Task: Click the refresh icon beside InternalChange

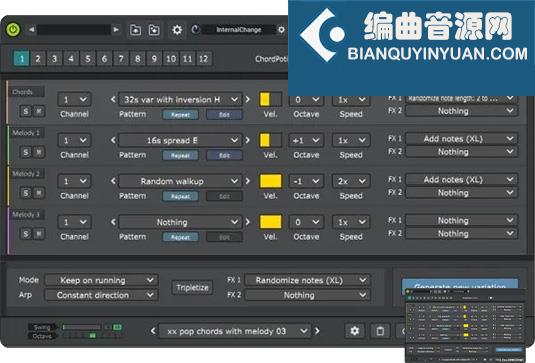Action: [x=196, y=29]
